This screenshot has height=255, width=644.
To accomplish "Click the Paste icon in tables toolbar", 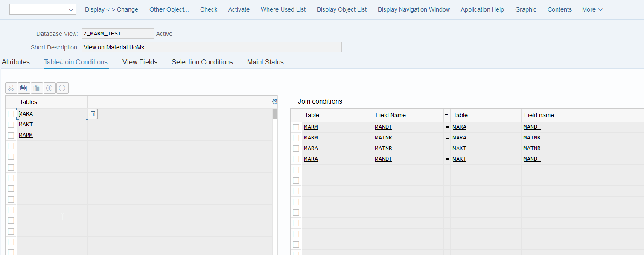I will [x=37, y=88].
